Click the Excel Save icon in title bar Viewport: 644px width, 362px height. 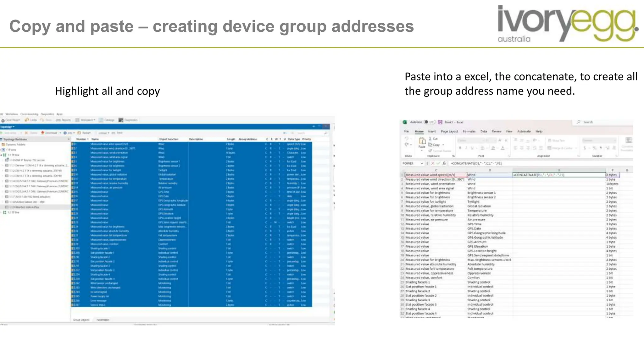coord(440,122)
